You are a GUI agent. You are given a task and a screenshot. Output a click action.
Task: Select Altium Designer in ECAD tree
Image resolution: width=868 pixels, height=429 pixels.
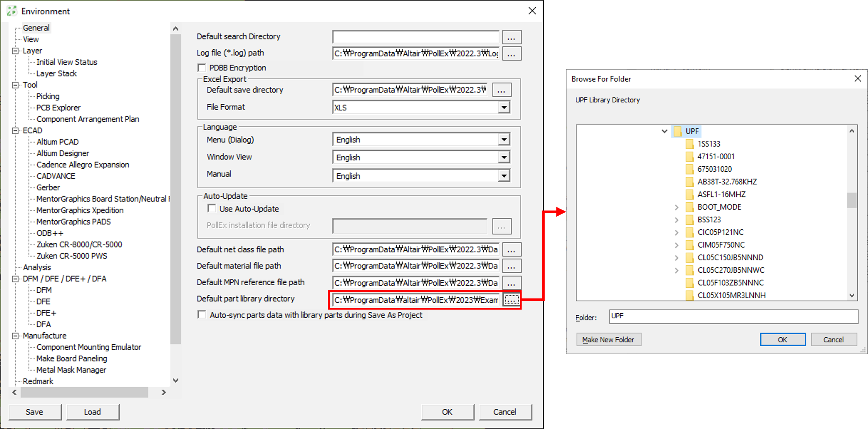pyautogui.click(x=63, y=153)
